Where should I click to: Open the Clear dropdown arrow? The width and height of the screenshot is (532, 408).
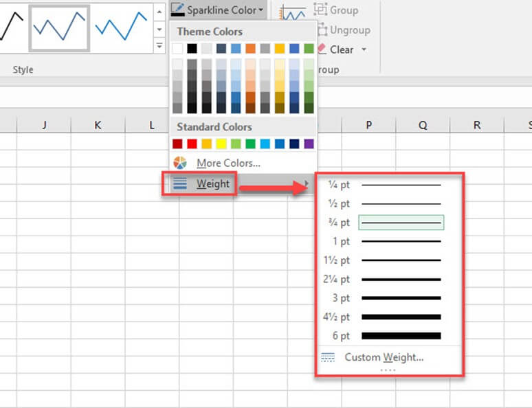pyautogui.click(x=364, y=49)
